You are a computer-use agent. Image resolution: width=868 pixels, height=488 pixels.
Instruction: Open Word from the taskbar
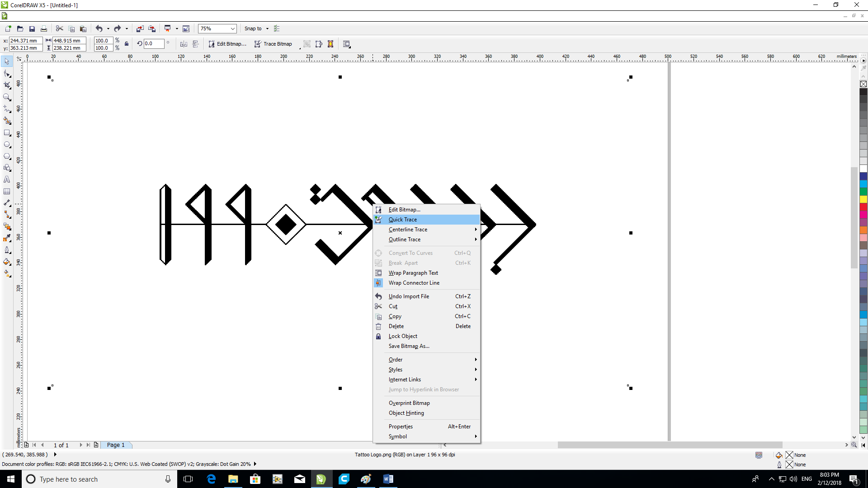[388, 479]
